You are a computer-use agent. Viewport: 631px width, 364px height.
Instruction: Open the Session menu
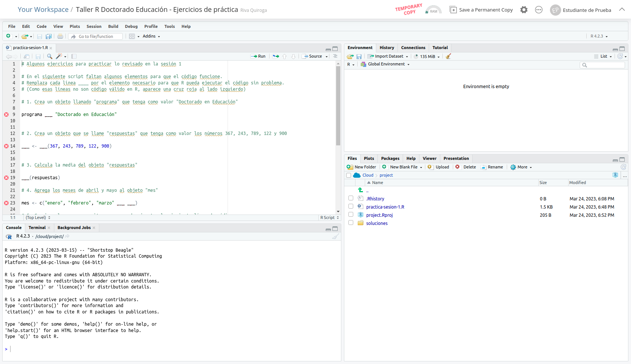pos(94,26)
